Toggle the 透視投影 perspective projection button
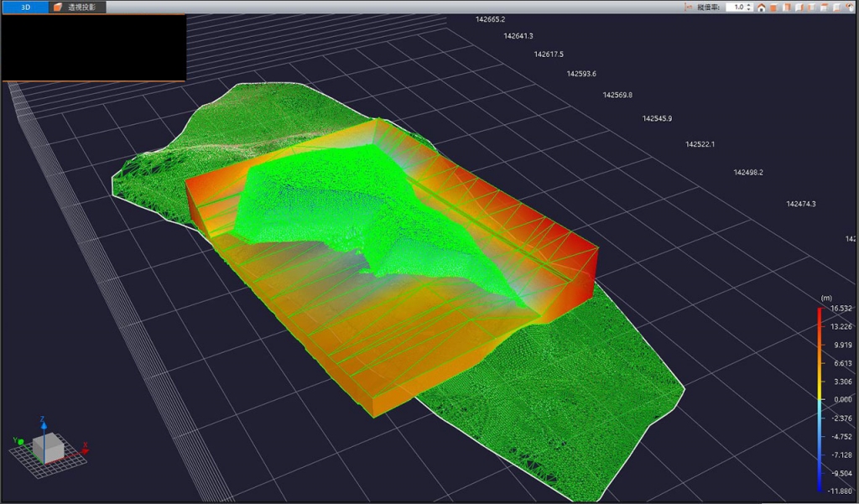This screenshot has width=859, height=504. click(x=77, y=7)
